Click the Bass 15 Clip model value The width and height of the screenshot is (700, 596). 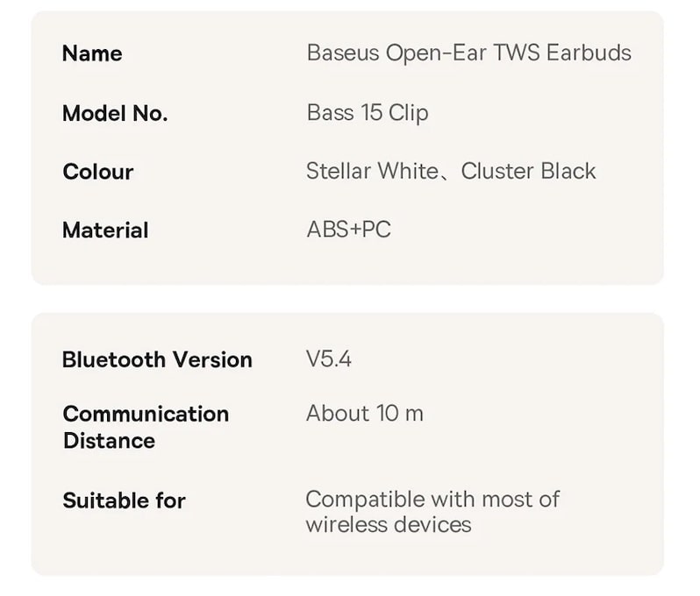(x=368, y=113)
